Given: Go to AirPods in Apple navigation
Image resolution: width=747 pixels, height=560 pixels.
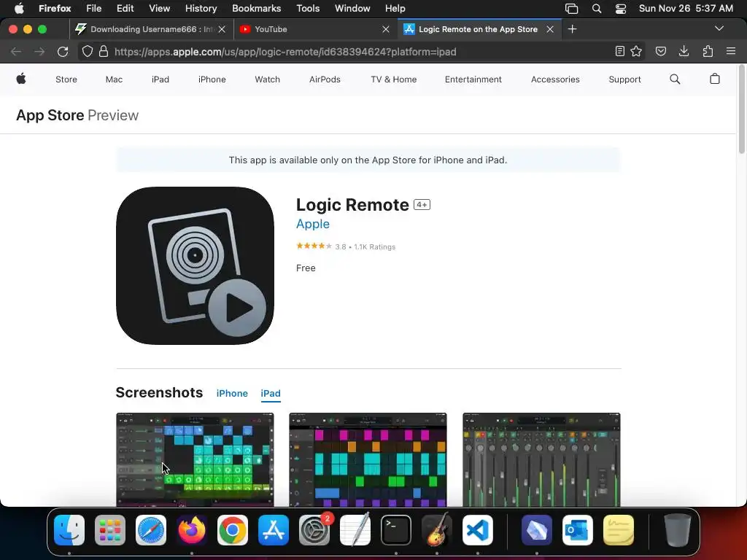Looking at the screenshot, I should point(325,79).
